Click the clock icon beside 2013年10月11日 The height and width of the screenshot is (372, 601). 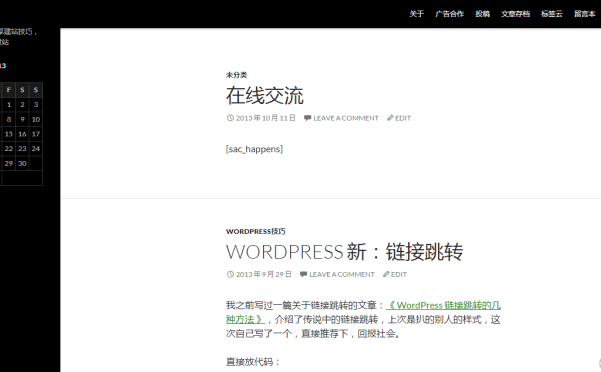(x=230, y=118)
